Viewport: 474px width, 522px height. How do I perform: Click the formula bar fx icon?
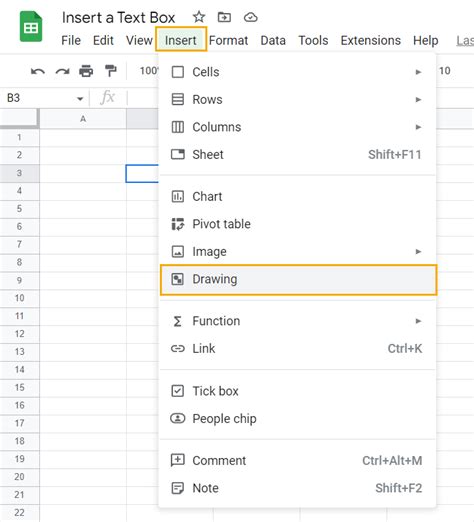click(x=107, y=98)
